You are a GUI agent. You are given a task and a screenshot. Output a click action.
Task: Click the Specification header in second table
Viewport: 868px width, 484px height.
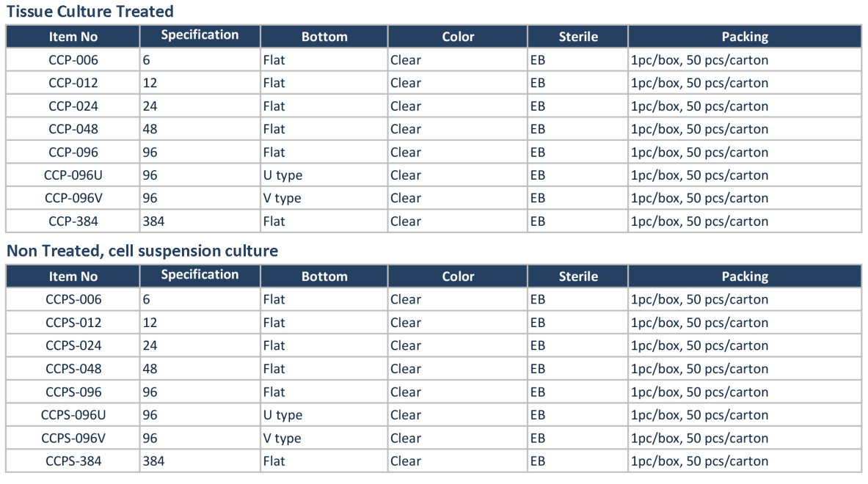(x=200, y=275)
